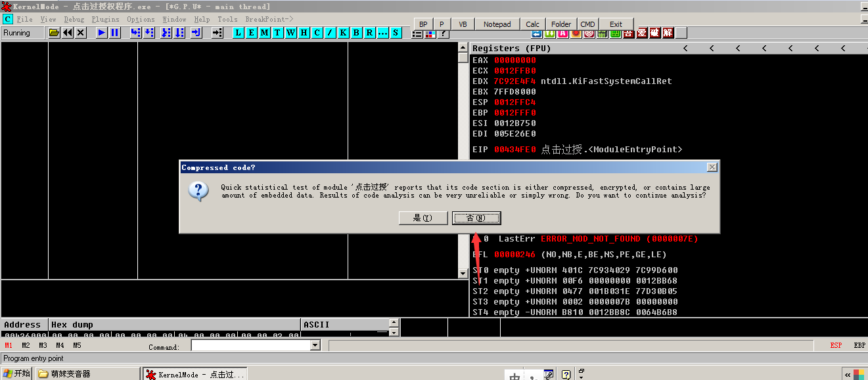Screen dimensions: 868x380
Task: Open the 开始 Start button
Action: tap(16, 373)
